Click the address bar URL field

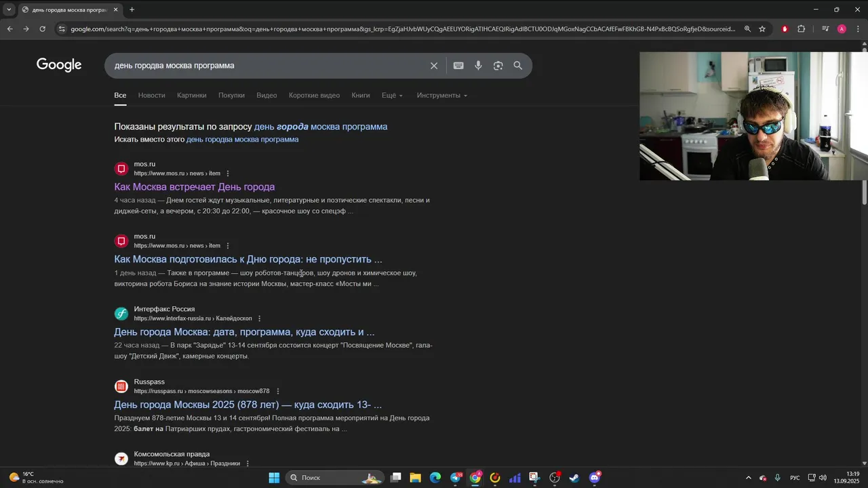click(x=403, y=29)
